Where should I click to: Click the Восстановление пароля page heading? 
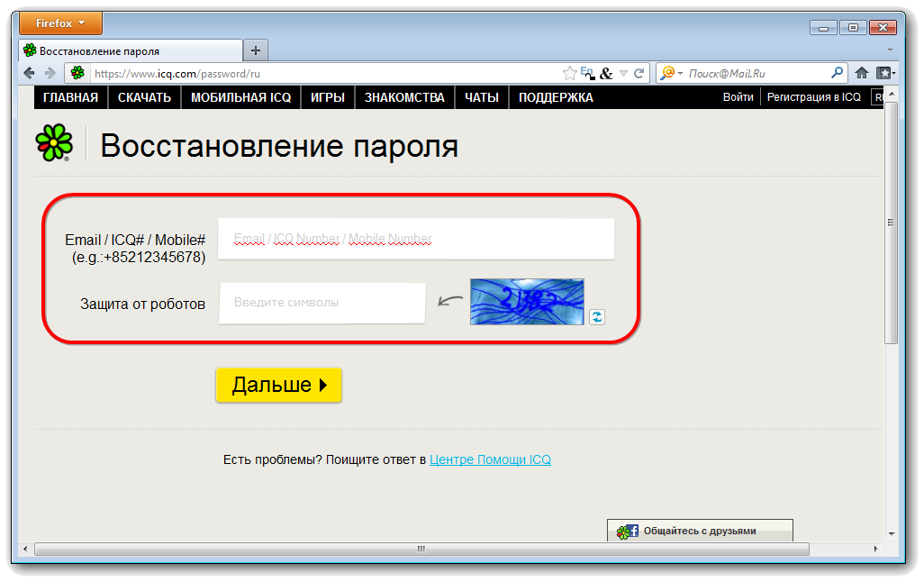click(279, 146)
